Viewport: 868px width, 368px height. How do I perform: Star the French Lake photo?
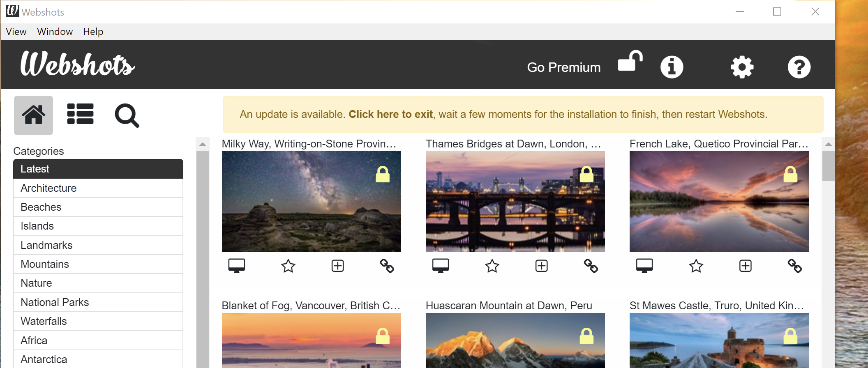coord(696,266)
